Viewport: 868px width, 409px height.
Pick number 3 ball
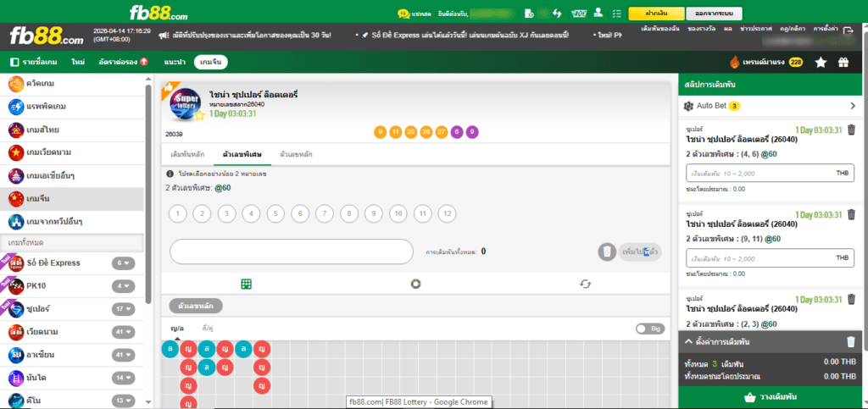click(x=227, y=213)
